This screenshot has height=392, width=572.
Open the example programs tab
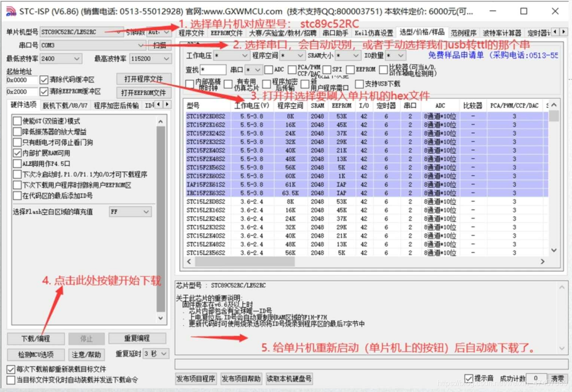463,33
